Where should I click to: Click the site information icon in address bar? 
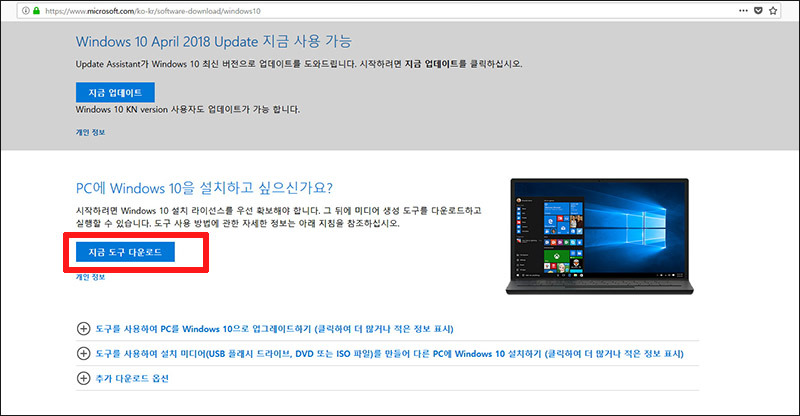pos(26,11)
